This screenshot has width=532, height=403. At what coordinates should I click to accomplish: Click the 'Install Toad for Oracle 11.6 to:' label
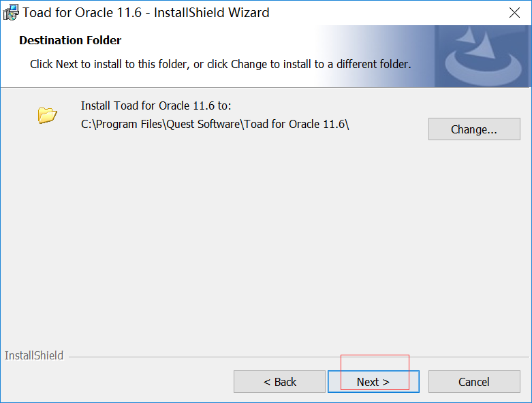156,106
